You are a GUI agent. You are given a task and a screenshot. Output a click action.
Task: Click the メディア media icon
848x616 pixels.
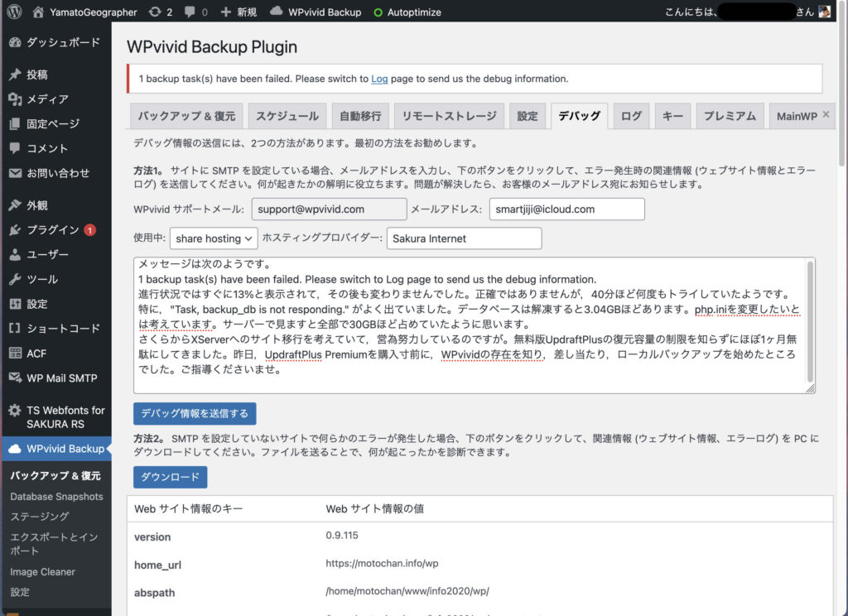(15, 99)
